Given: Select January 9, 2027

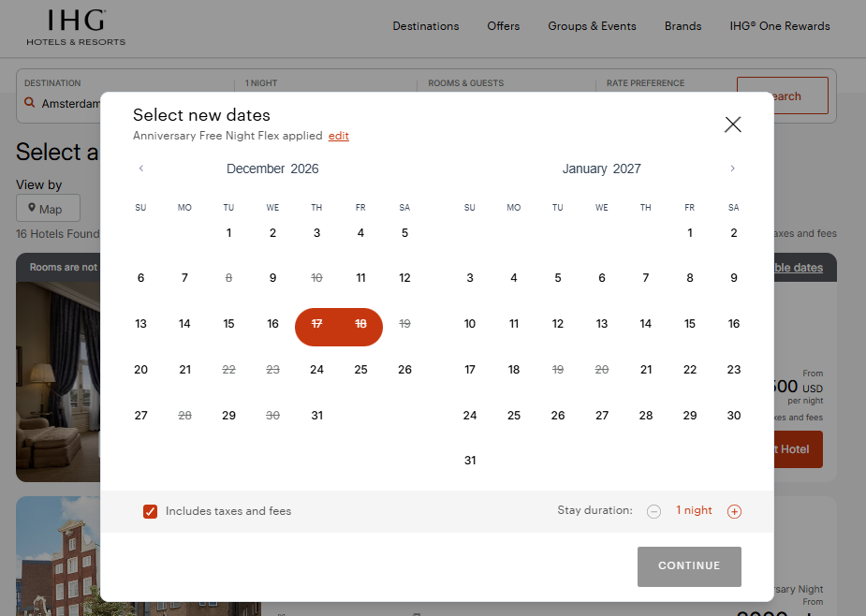Looking at the screenshot, I should pos(733,278).
